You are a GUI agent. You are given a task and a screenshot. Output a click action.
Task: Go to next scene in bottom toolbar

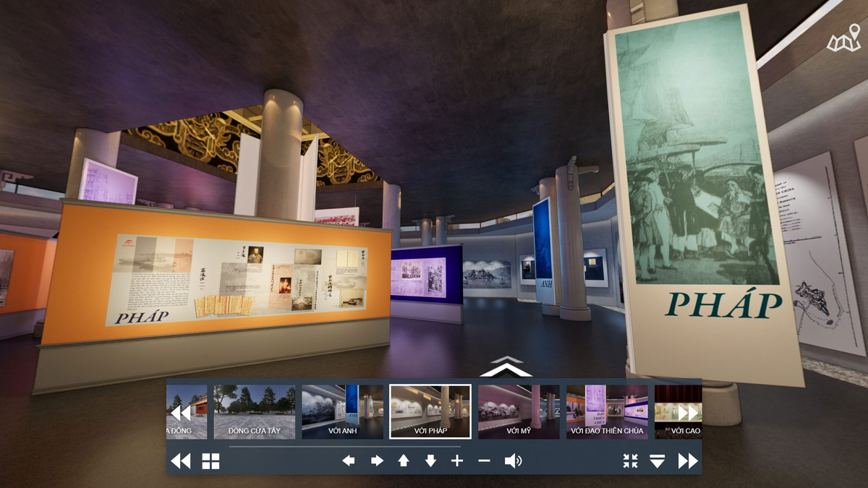[x=688, y=461]
